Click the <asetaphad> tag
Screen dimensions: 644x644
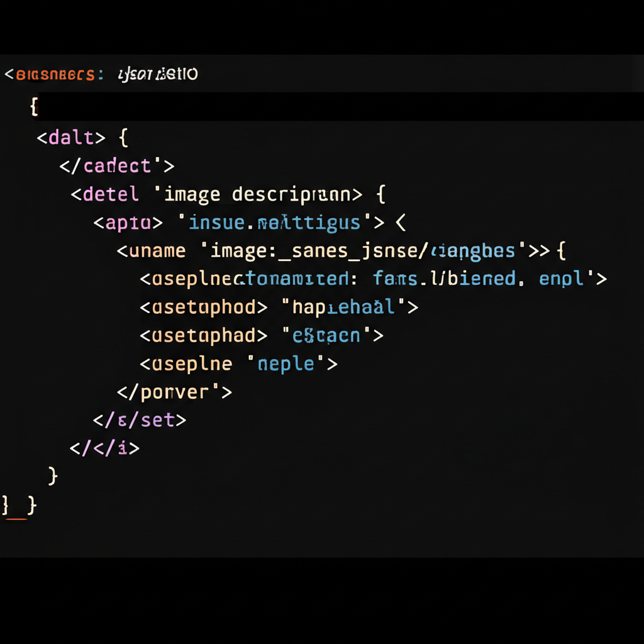199,335
